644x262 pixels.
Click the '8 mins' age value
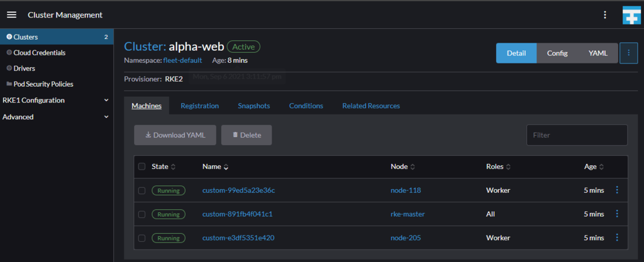click(x=237, y=60)
